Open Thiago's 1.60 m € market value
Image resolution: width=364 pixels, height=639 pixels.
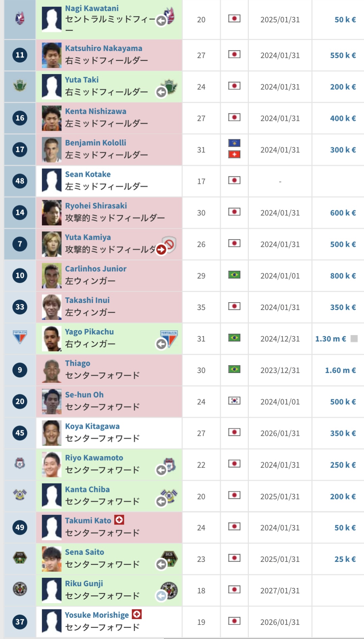point(340,370)
